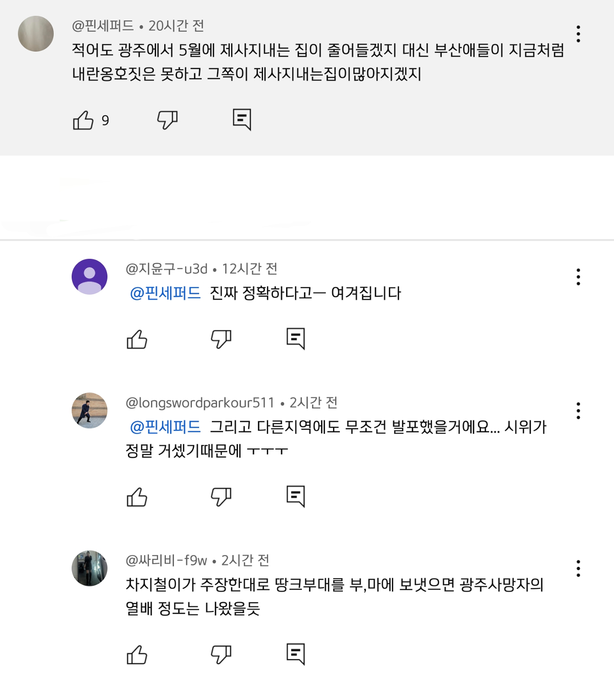Like @싸리비-f9w's comment
Viewport: 614px width, 700px height.
(x=137, y=654)
